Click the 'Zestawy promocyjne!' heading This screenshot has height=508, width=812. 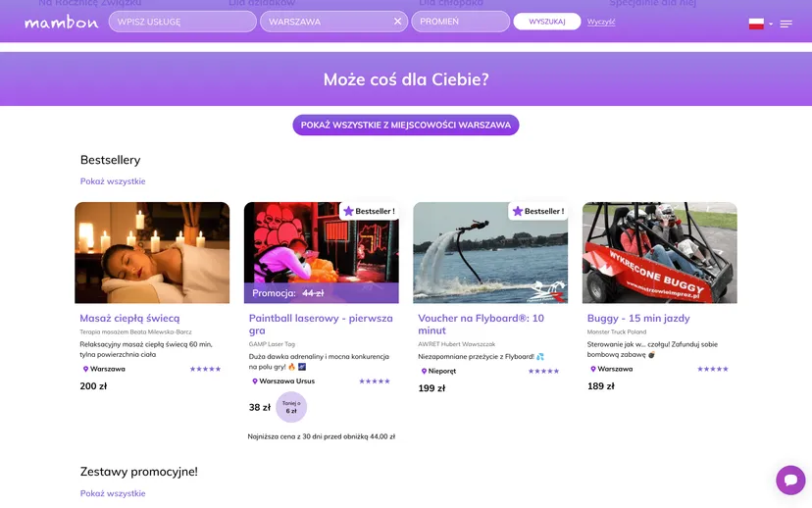[x=139, y=472]
